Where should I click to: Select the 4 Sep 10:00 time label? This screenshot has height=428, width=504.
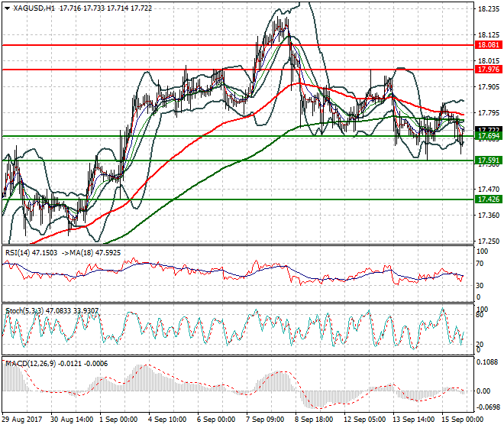(168, 420)
